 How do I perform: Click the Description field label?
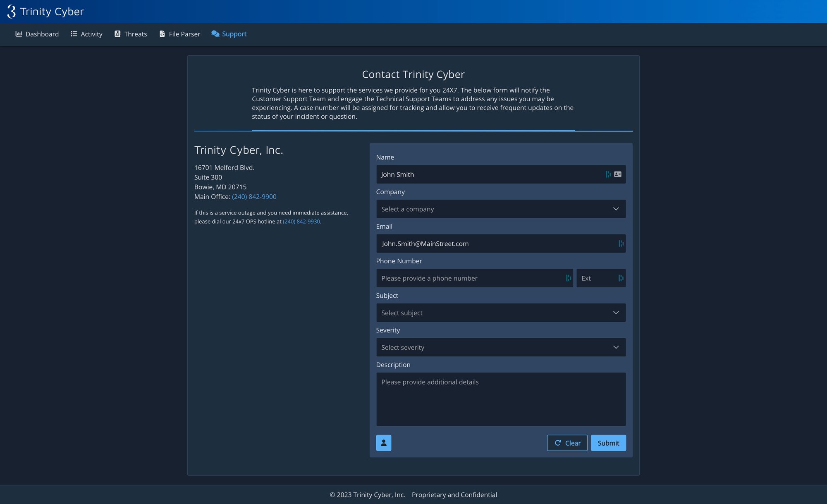click(x=393, y=365)
